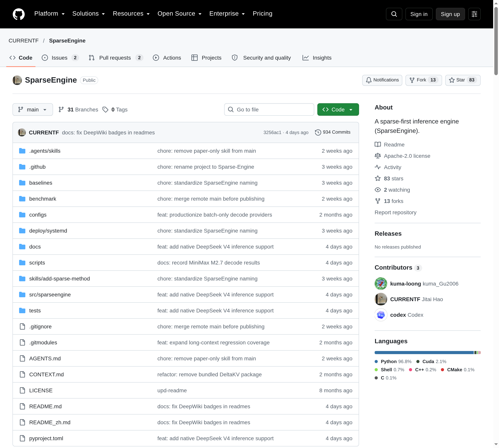Fork the repository
499x448 pixels.
point(423,80)
